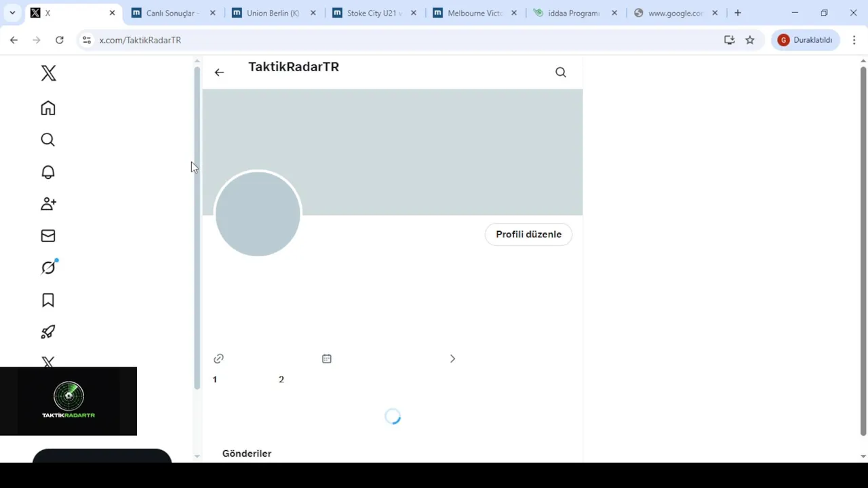Open a new browser tab

[x=738, y=13]
